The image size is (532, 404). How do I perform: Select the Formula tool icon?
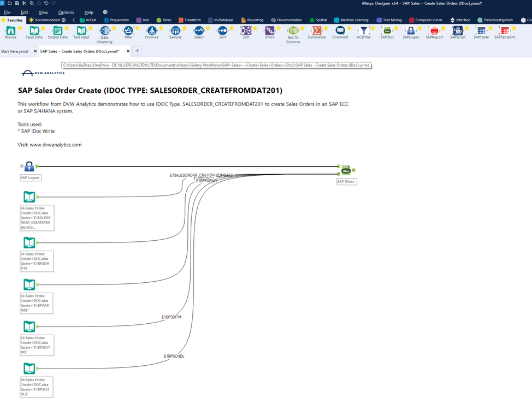pyautogui.click(x=152, y=31)
